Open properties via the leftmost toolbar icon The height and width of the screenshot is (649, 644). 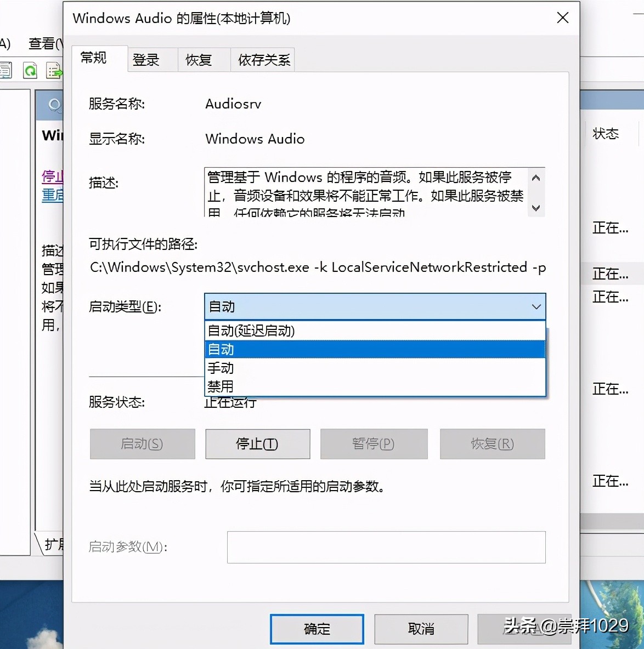pyautogui.click(x=5, y=71)
